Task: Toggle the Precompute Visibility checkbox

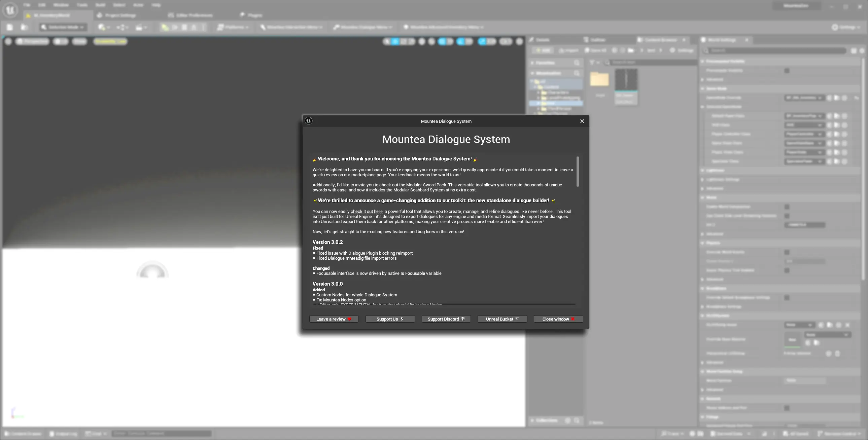Action: tap(787, 71)
